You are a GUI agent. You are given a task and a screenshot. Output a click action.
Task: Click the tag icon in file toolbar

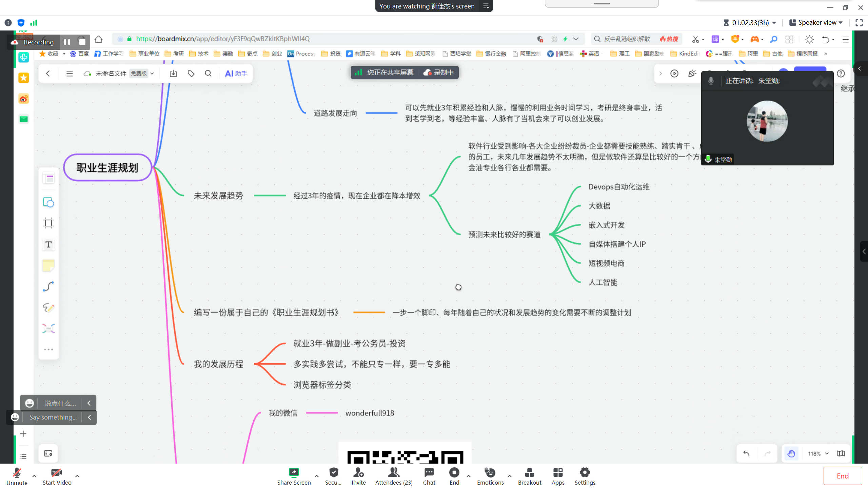click(x=191, y=74)
